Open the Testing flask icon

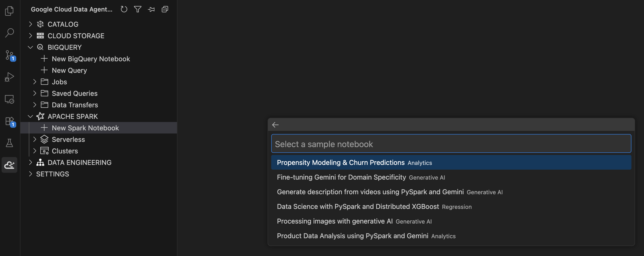coord(9,143)
